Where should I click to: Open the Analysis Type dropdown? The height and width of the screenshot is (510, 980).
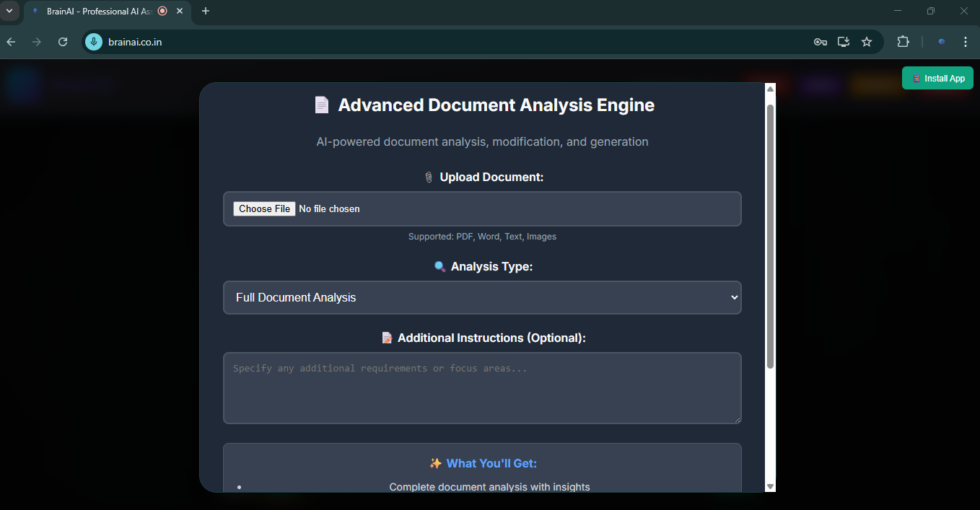[x=482, y=297]
